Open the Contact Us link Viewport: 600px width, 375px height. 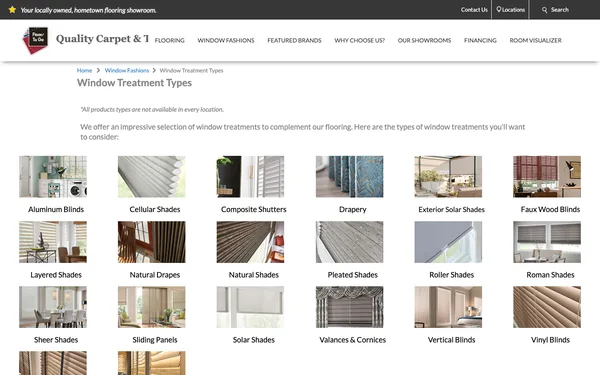(x=474, y=10)
